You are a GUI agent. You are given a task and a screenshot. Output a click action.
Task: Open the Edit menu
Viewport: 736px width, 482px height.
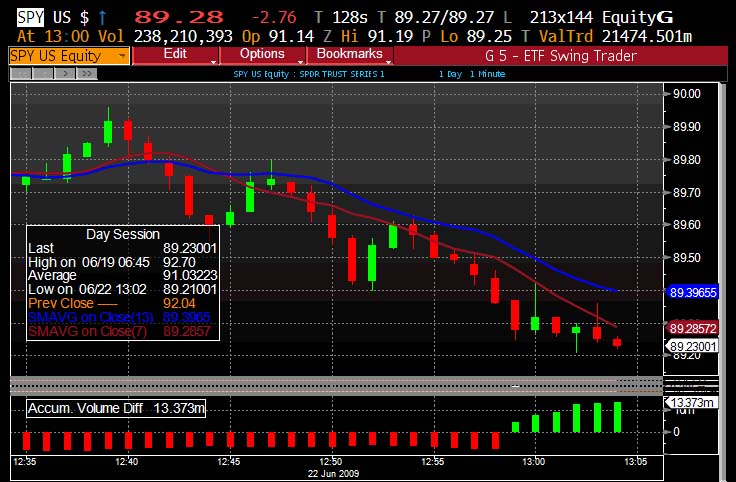[x=176, y=55]
